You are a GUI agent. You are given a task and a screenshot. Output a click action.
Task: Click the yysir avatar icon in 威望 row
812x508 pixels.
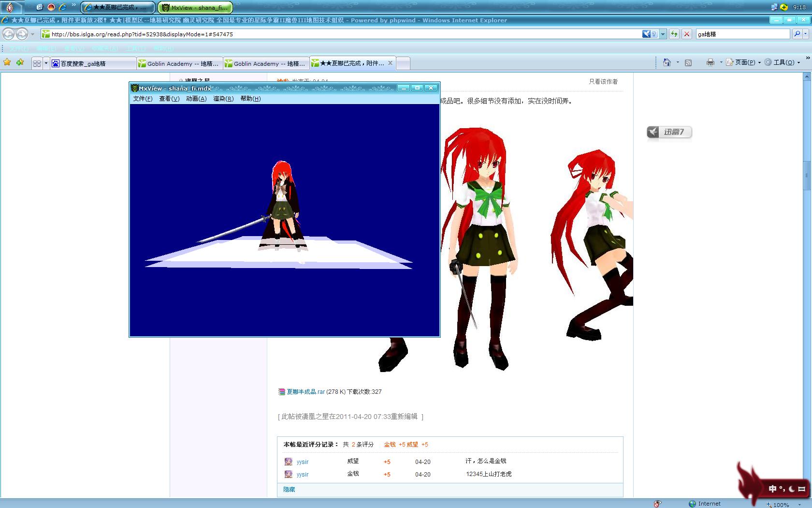point(289,462)
